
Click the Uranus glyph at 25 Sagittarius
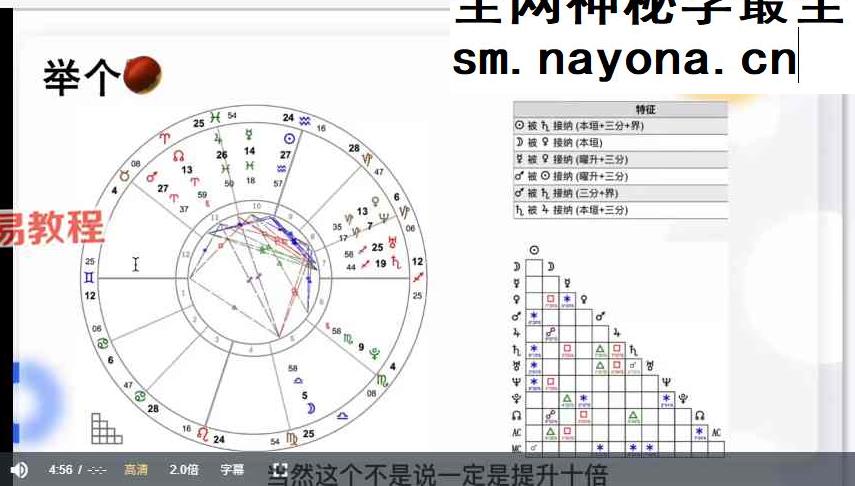point(393,242)
